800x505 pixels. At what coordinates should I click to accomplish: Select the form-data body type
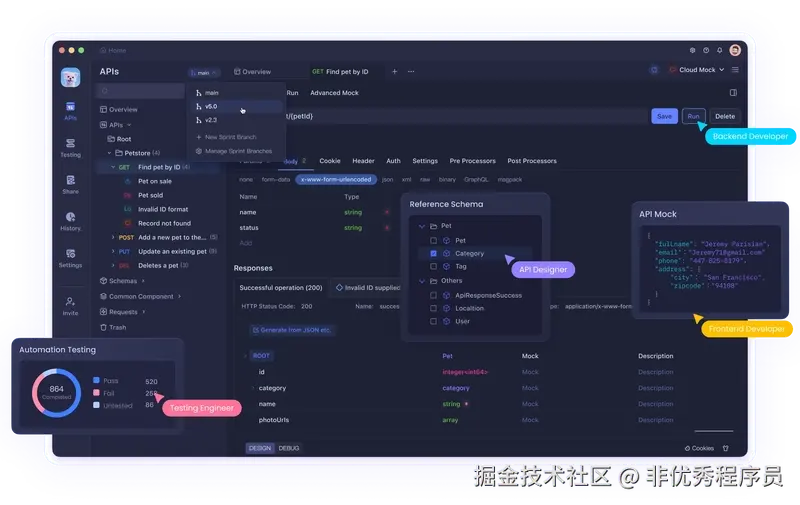point(276,180)
